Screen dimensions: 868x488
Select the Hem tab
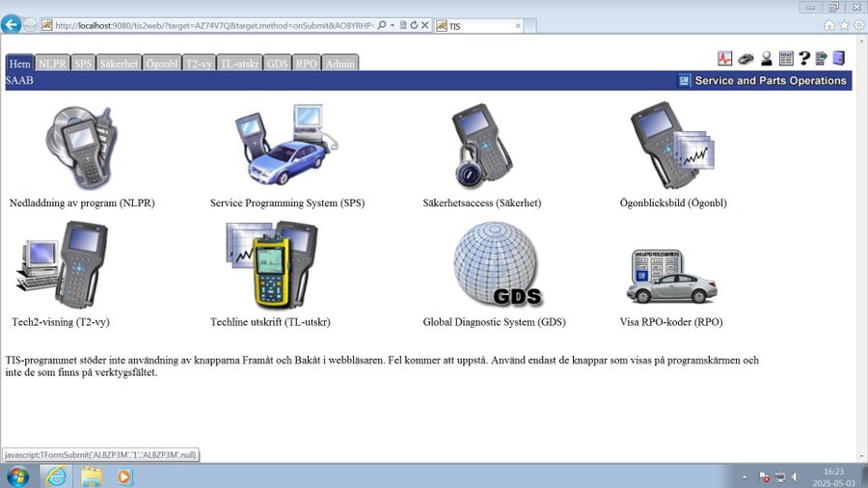click(19, 64)
